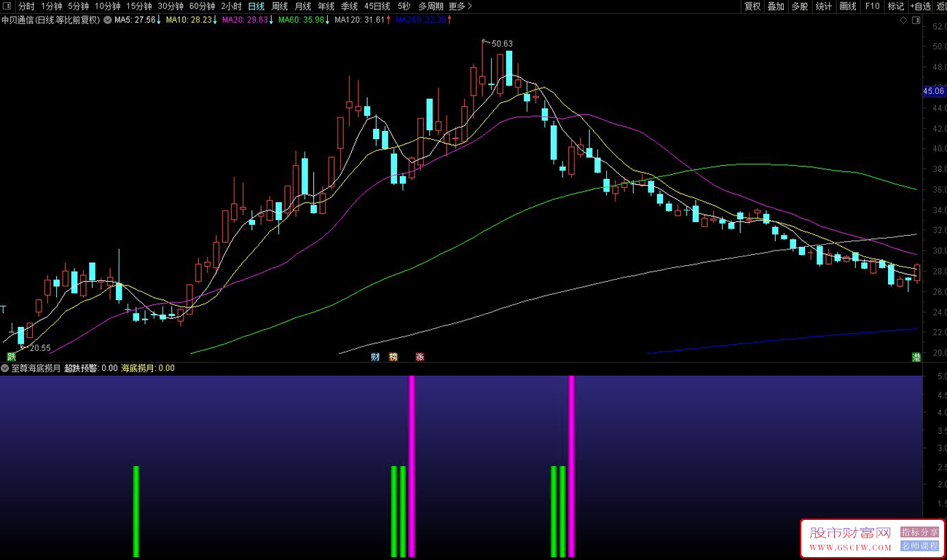Open main chart indicator dropdown arrow

[x=108, y=20]
